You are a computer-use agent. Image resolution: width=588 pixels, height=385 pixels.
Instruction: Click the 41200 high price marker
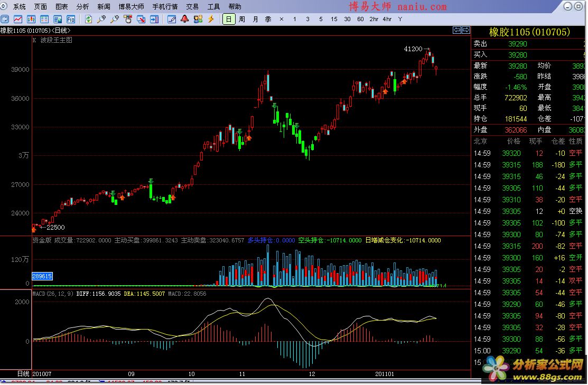coord(413,49)
